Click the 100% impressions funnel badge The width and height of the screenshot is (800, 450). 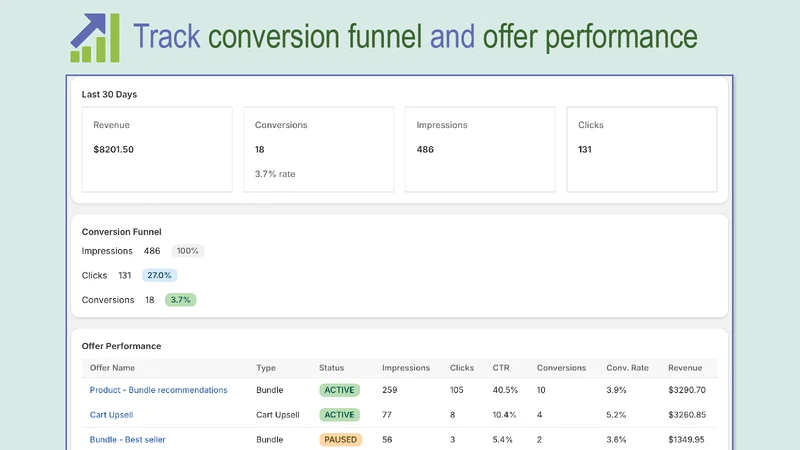(x=187, y=251)
